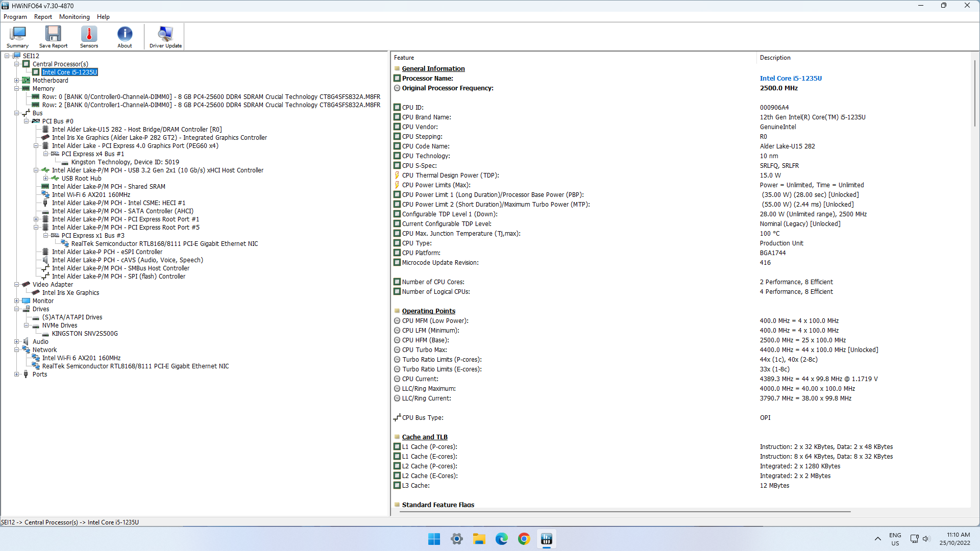The height and width of the screenshot is (551, 980).
Task: Launch Google Chrome from the taskbar
Action: pos(524,539)
